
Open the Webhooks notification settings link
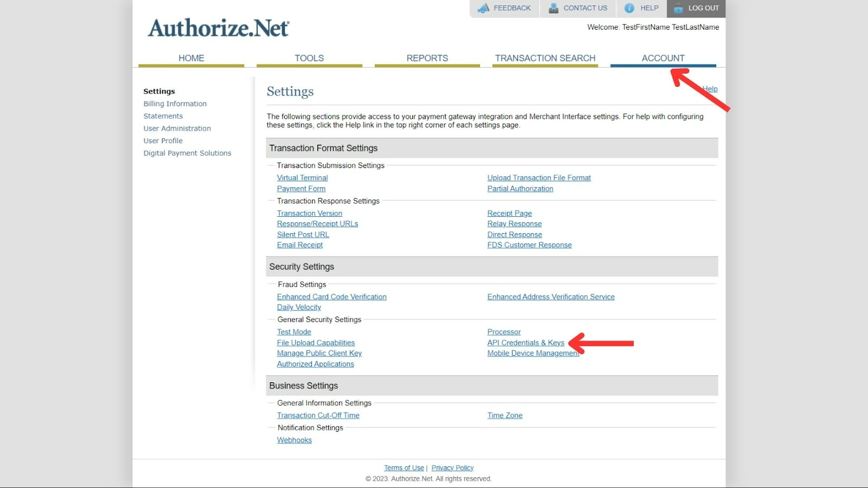point(294,440)
